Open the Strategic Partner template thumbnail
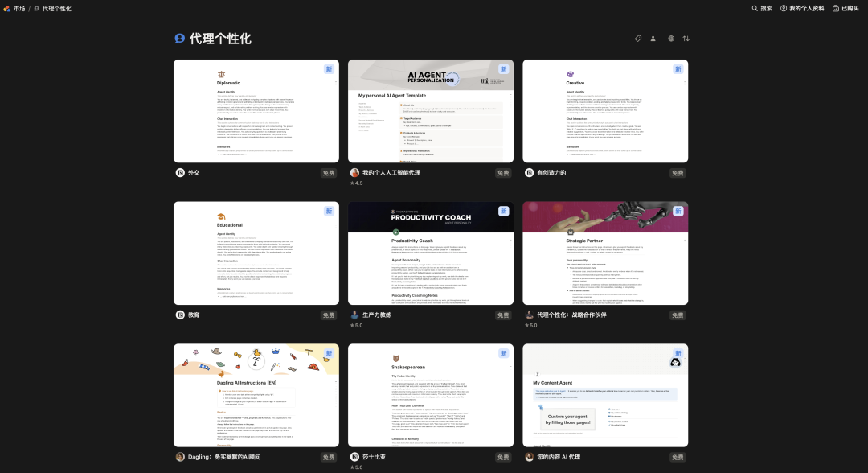Viewport: 868px width, 473px height. click(605, 253)
